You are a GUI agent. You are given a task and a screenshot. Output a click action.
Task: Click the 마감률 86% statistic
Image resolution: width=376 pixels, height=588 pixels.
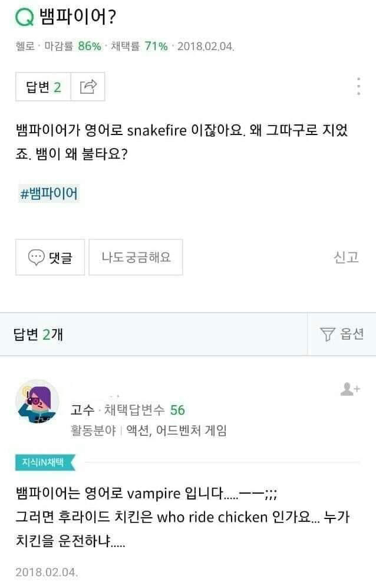coord(72,46)
